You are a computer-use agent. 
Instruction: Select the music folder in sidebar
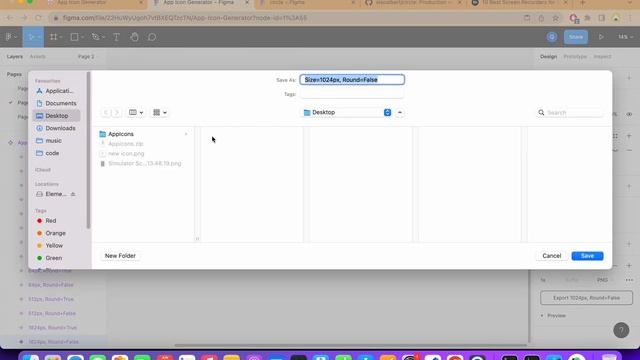(56, 140)
